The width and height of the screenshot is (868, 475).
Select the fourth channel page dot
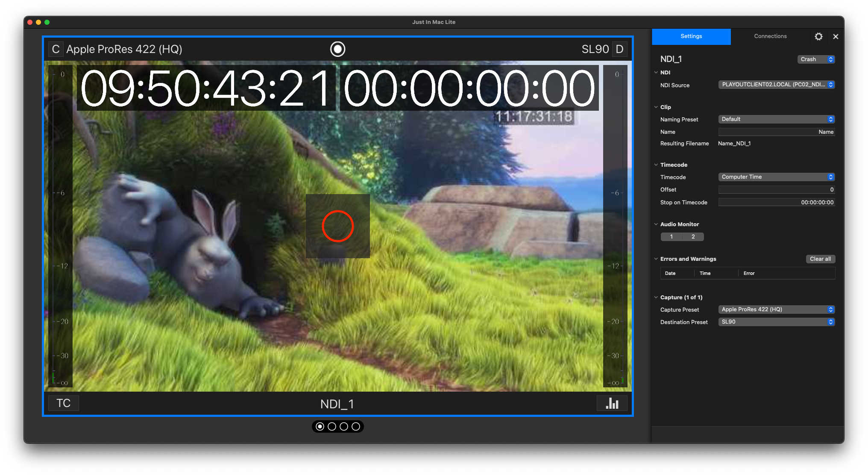(356, 426)
